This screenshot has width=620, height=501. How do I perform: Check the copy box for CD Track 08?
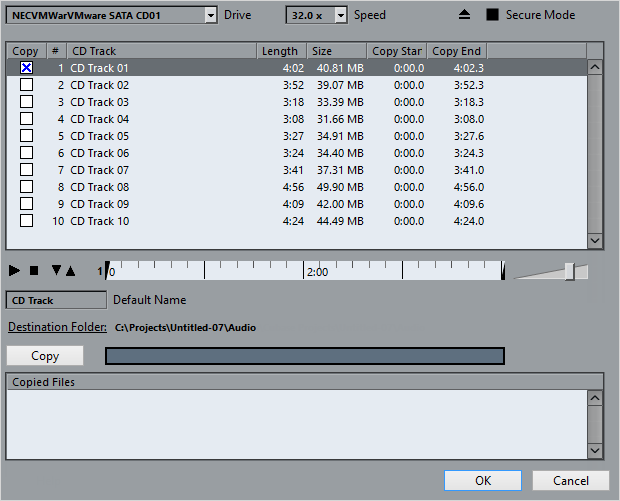(x=26, y=187)
